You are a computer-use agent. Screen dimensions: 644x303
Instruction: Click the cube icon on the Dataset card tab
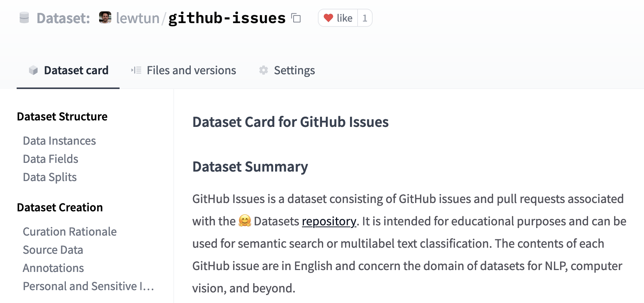33,70
